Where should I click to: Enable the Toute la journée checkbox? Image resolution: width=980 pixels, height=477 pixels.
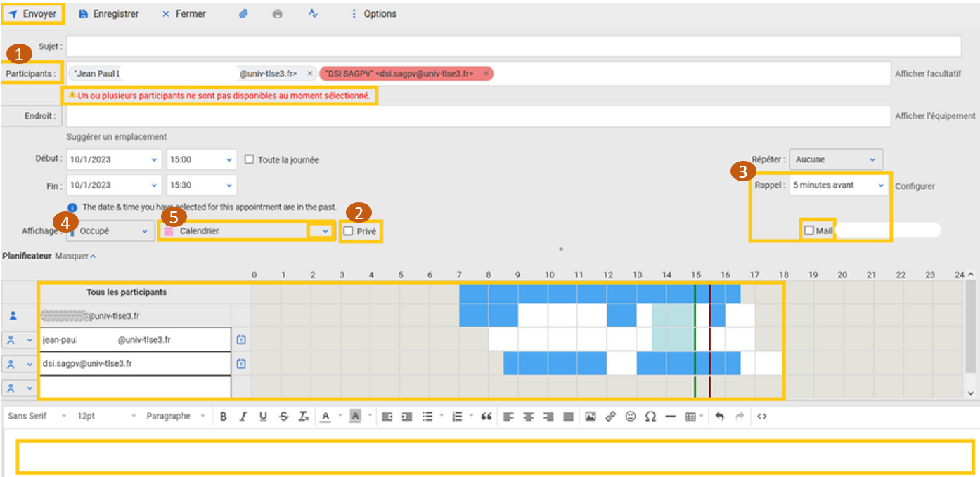(249, 159)
